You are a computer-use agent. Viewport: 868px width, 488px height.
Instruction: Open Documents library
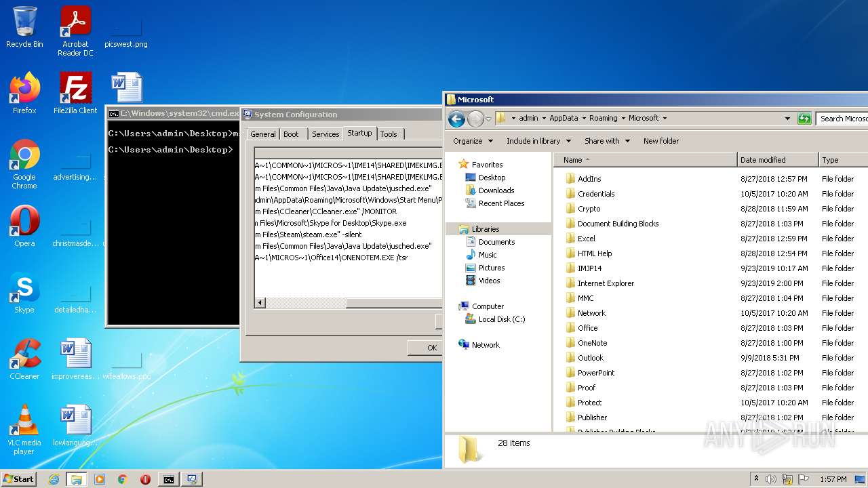click(490, 242)
